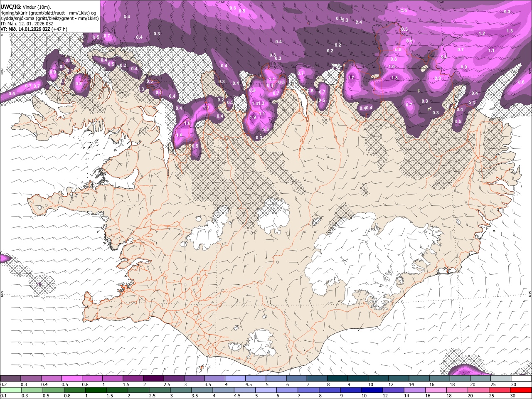This screenshot has width=532, height=399.
Task: Click the UWC/IG title in the header box
Action: (x=10, y=7)
